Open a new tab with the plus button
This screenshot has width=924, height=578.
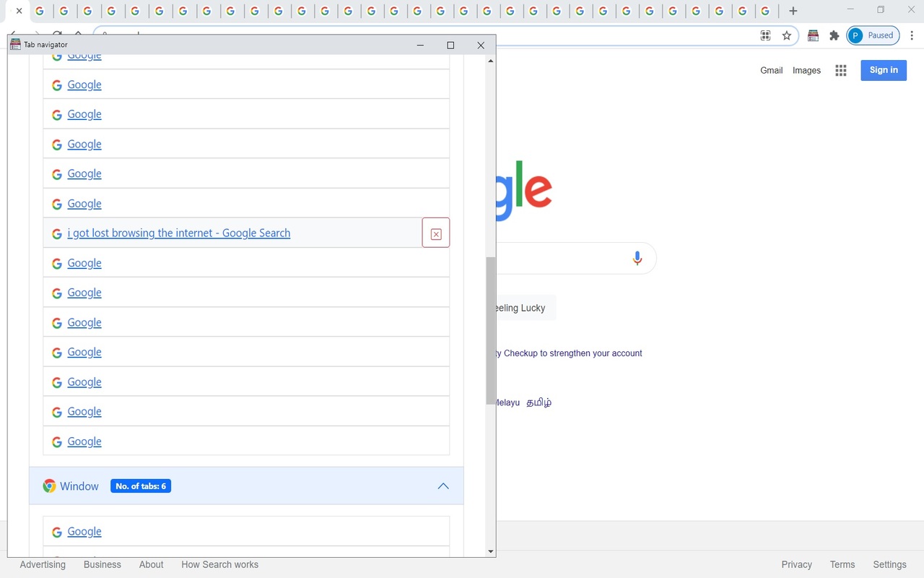pos(793,11)
